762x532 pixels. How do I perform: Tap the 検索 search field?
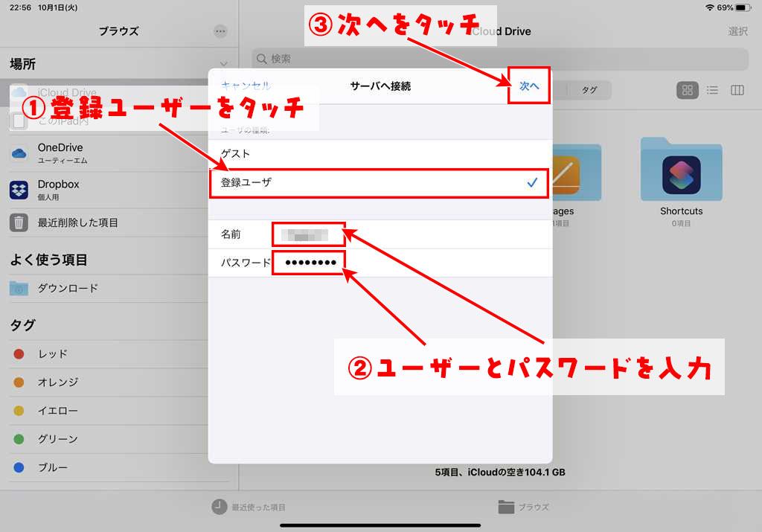(x=499, y=59)
